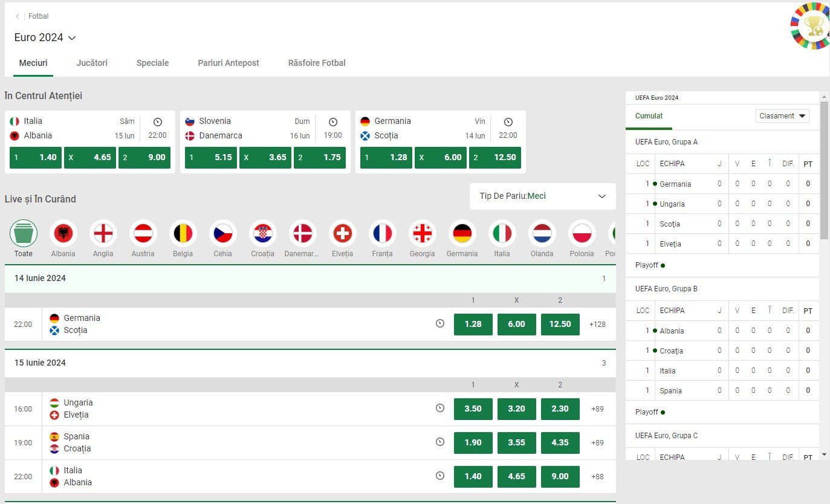
Task: Filter matches by Olanda flag
Action: click(542, 233)
